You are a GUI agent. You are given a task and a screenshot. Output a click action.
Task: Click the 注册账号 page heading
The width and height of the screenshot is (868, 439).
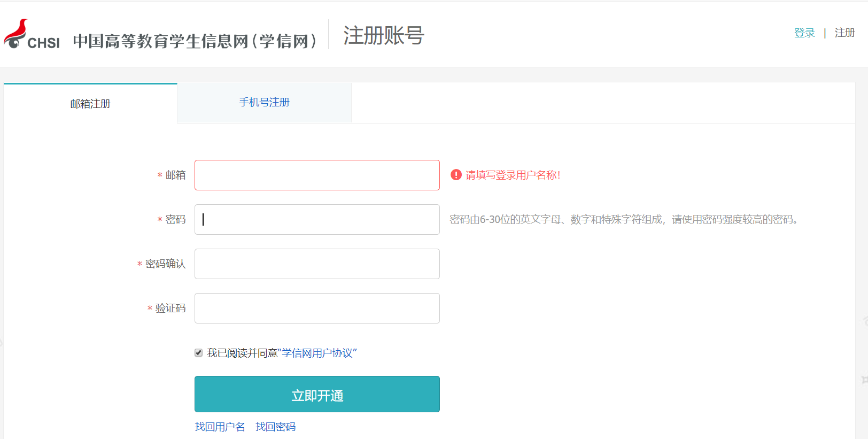tap(384, 36)
